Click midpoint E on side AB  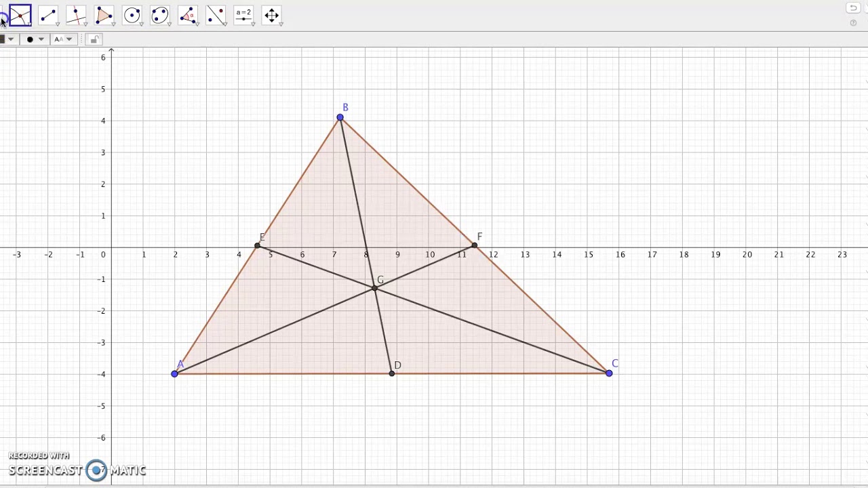257,245
